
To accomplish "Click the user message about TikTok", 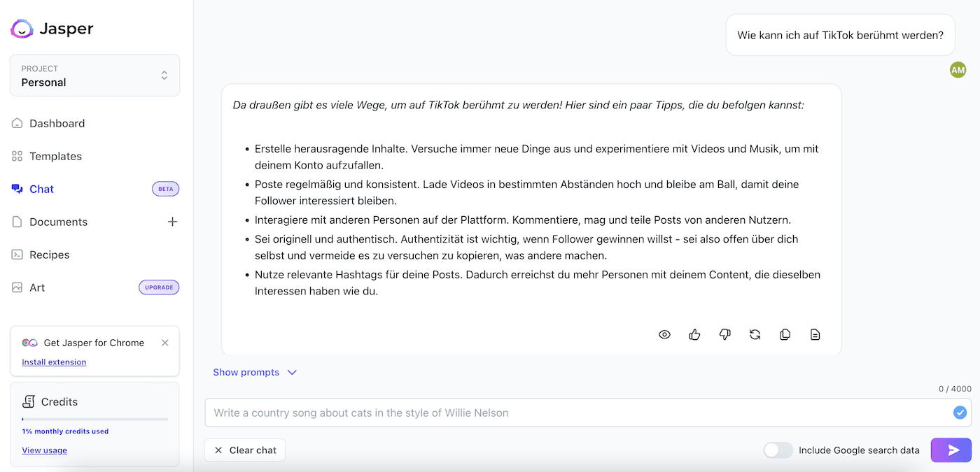I will [x=840, y=35].
